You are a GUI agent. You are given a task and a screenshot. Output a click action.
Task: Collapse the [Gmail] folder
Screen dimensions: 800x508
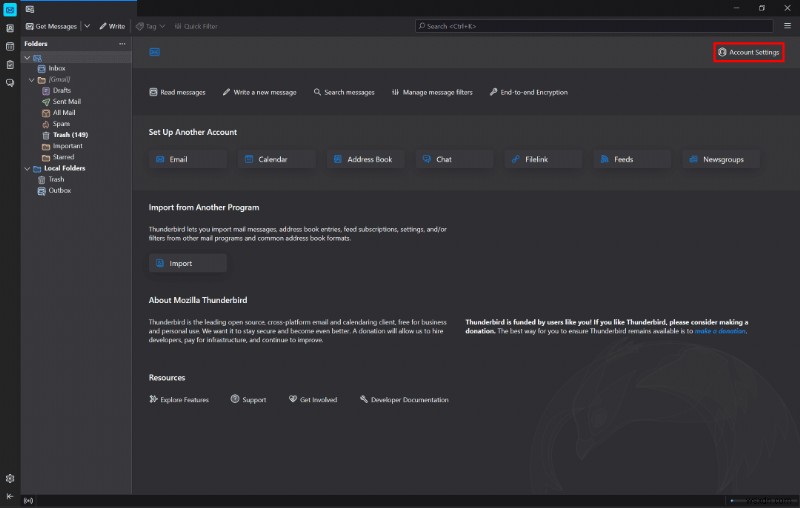tap(32, 80)
